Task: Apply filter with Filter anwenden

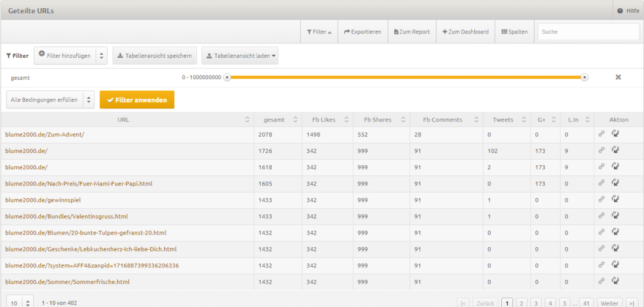Action: (x=136, y=100)
